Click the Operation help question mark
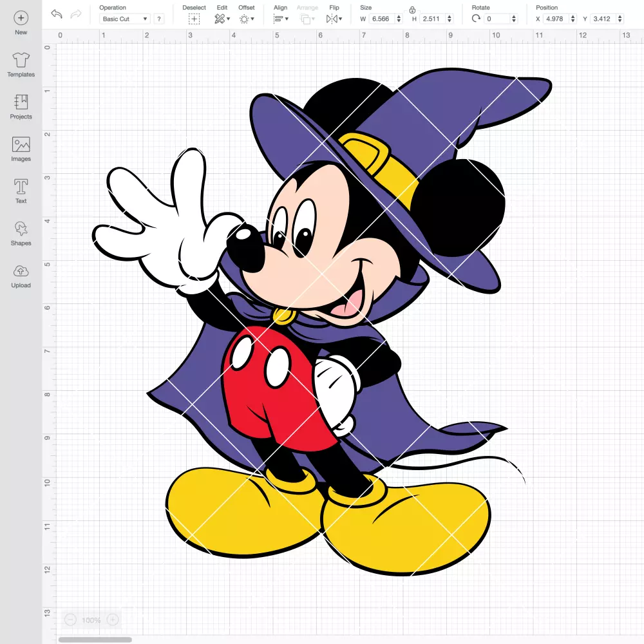The image size is (644, 644). coord(159,19)
